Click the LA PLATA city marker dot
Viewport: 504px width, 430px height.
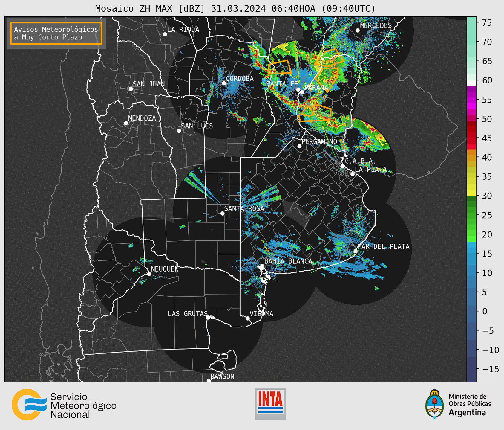(x=353, y=174)
